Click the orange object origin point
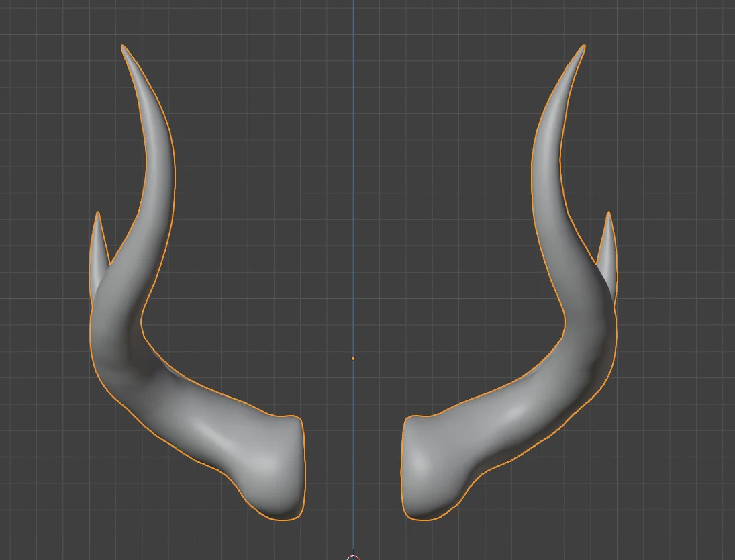The width and height of the screenshot is (735, 560). coord(354,359)
